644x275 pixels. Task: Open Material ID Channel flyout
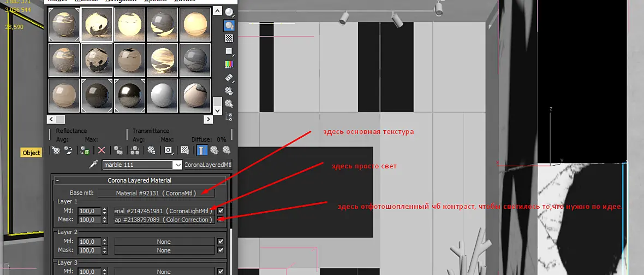(x=168, y=150)
